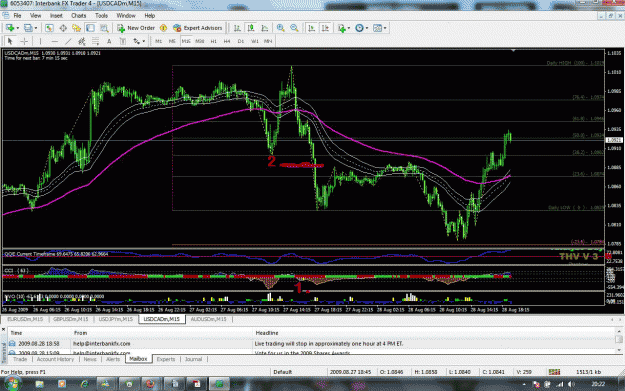The width and height of the screenshot is (625, 391).
Task: Switch to the GBPUSDm,M15 chart tab
Action: coord(71,319)
